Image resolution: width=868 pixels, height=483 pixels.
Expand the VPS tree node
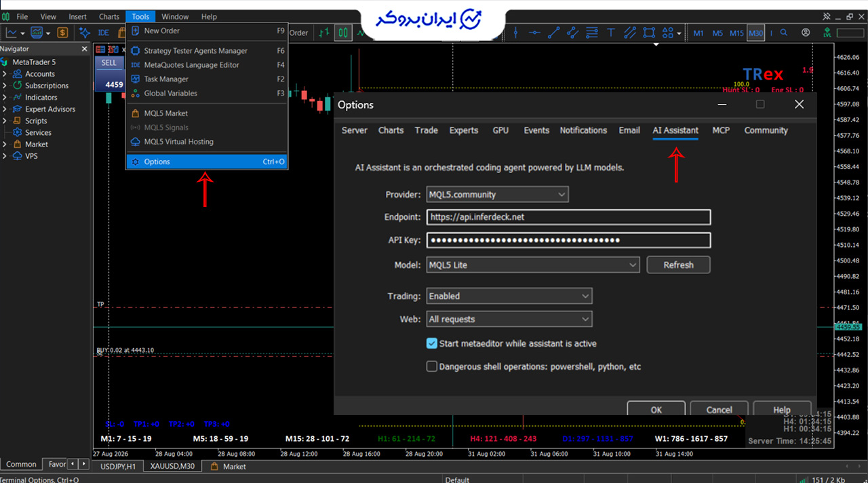tap(5, 155)
